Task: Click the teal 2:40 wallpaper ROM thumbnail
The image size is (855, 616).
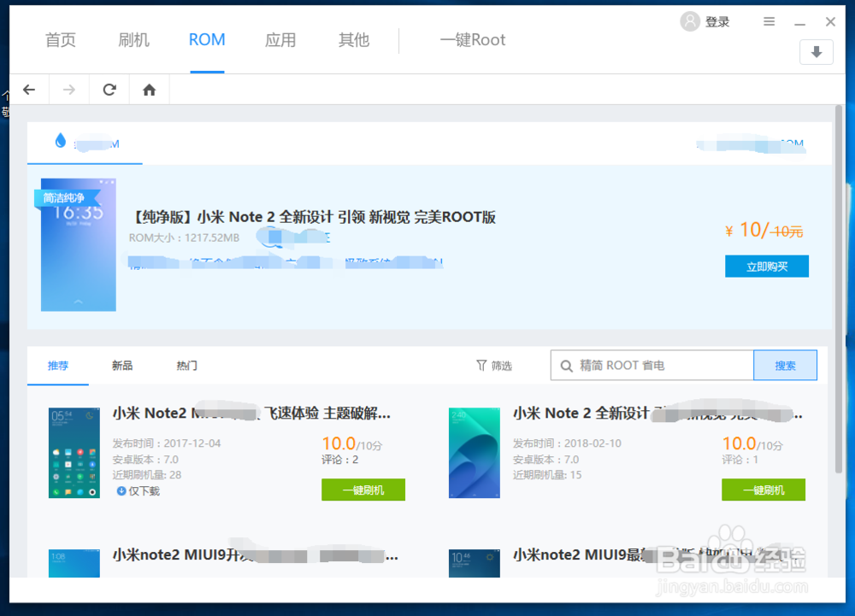Action: tap(475, 453)
